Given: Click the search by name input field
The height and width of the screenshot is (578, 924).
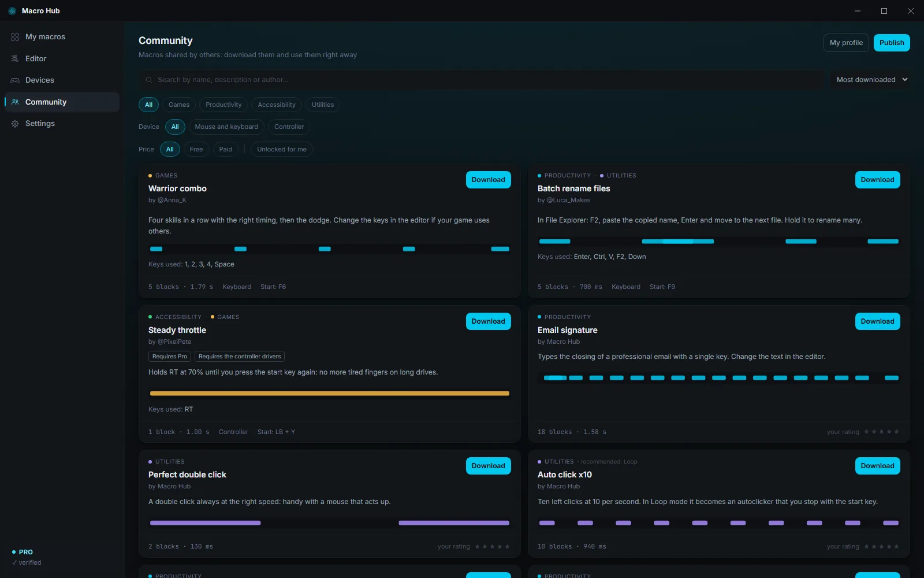Looking at the screenshot, I should pos(482,80).
